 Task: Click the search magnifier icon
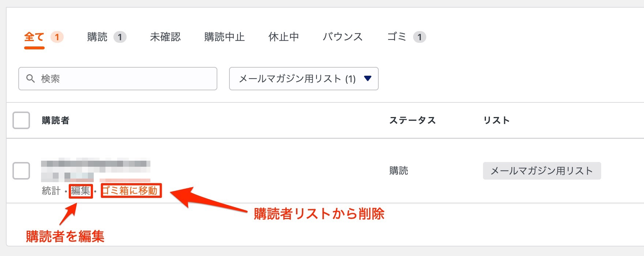click(30, 79)
